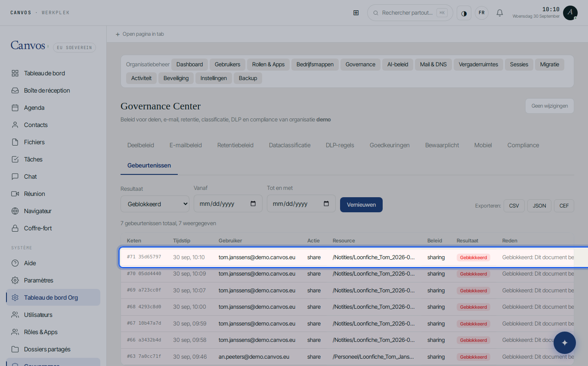Open the sparkle assistant floating button

pyautogui.click(x=565, y=343)
